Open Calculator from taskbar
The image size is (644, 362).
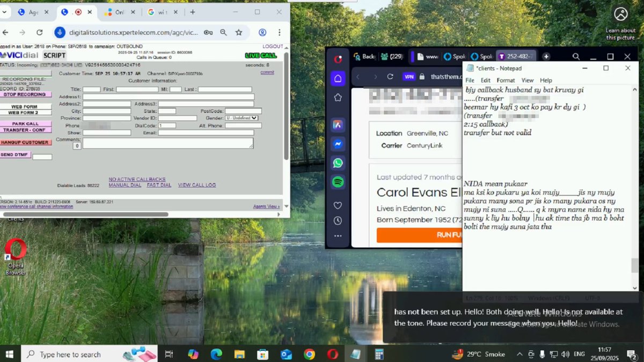(x=379, y=354)
